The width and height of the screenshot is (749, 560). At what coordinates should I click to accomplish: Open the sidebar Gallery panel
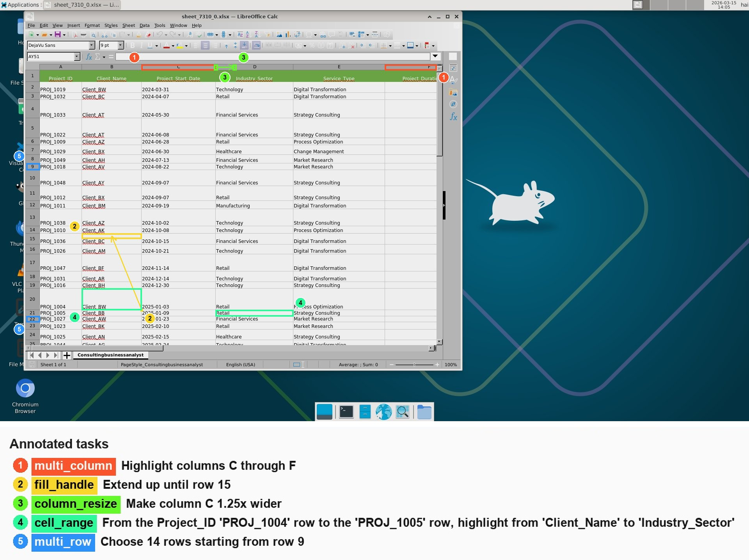tap(453, 92)
